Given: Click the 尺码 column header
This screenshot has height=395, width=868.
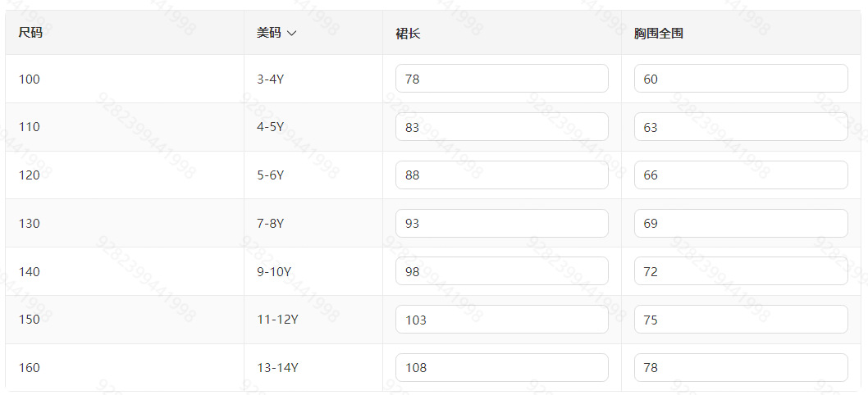Looking at the screenshot, I should click(30, 34).
